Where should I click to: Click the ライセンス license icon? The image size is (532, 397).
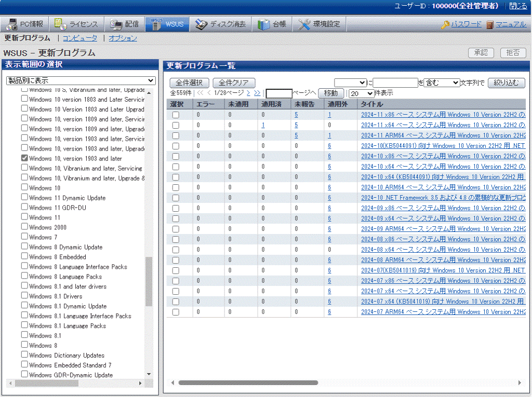click(60, 24)
